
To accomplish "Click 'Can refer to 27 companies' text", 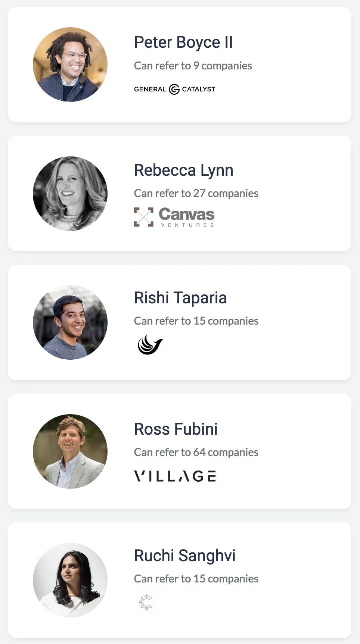I will pyautogui.click(x=196, y=193).
